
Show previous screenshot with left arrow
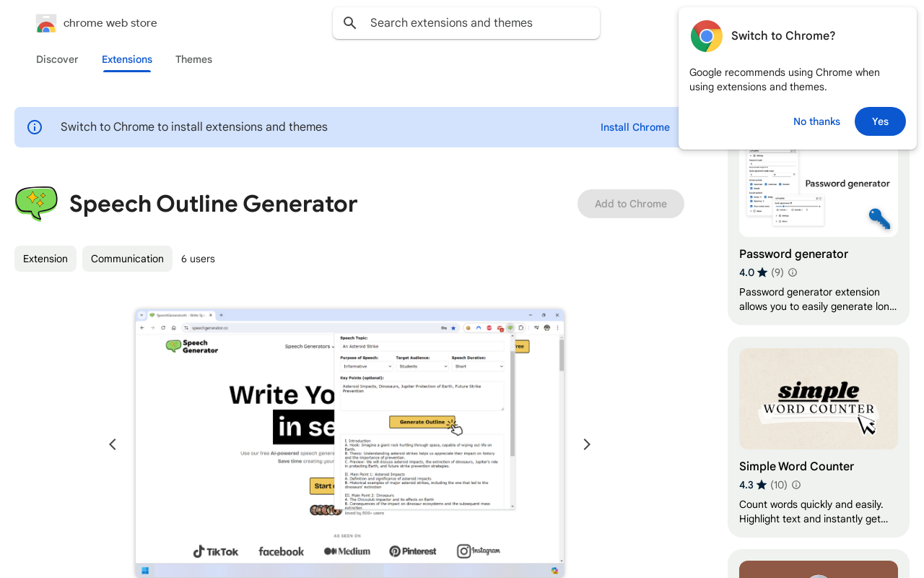[113, 444]
